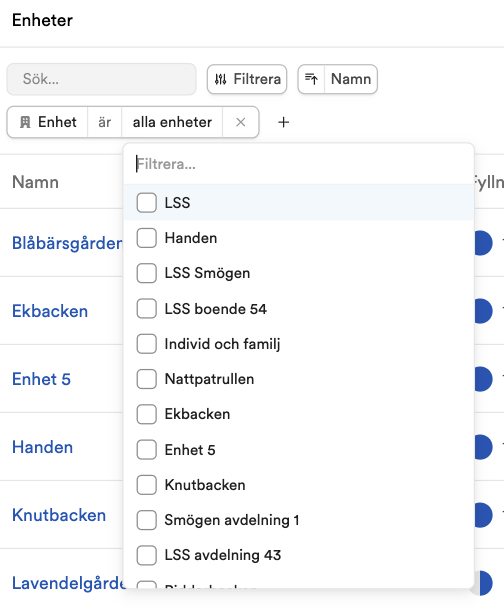Screen dimensions: 504x614
Task: Check the LSS boende 54 checkbox
Action: pos(147,309)
